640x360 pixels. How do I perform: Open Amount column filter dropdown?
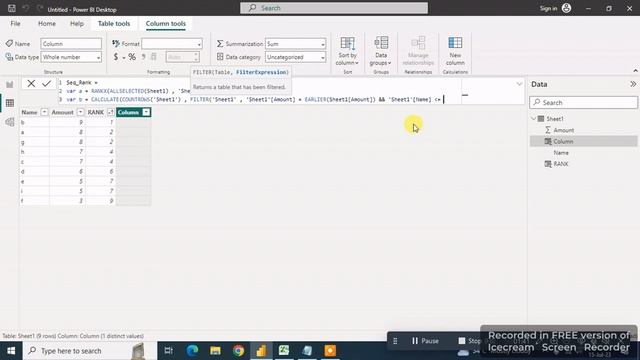(x=80, y=112)
